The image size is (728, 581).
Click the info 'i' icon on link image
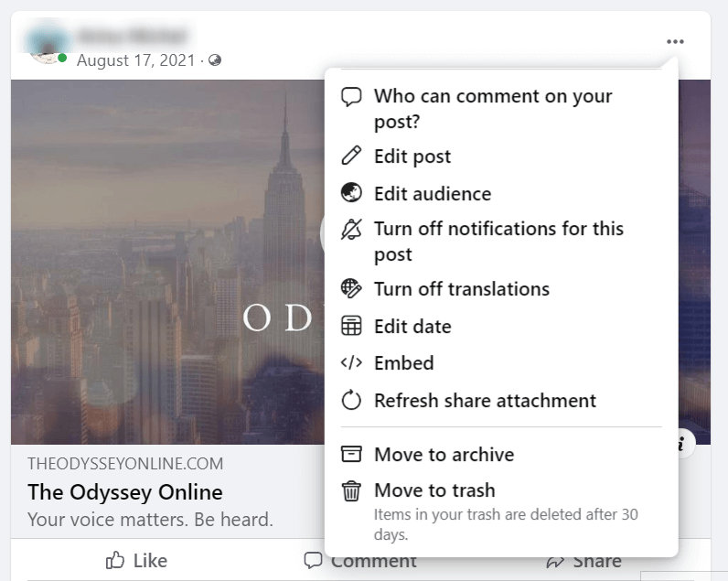coord(682,443)
